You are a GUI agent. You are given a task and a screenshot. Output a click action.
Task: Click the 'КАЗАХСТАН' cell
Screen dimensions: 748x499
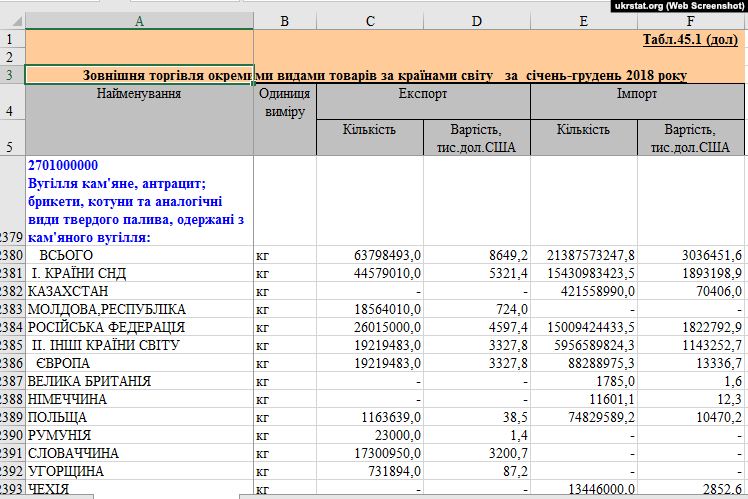point(139,291)
